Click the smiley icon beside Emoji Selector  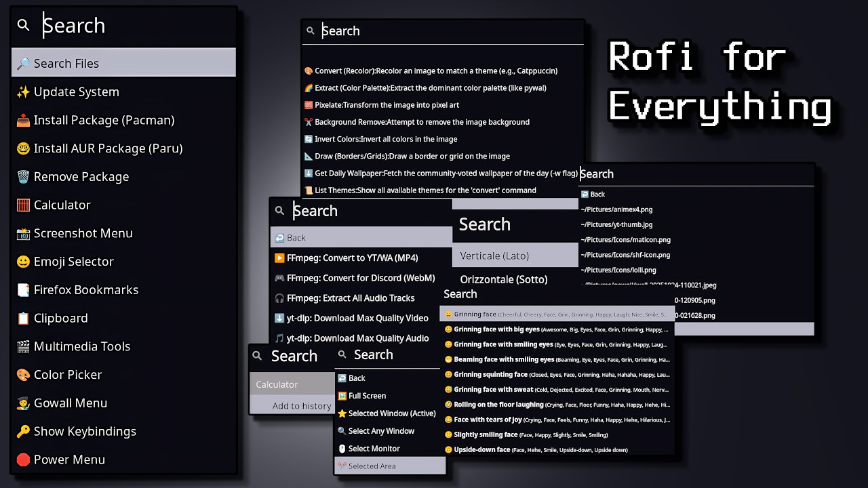(x=23, y=262)
